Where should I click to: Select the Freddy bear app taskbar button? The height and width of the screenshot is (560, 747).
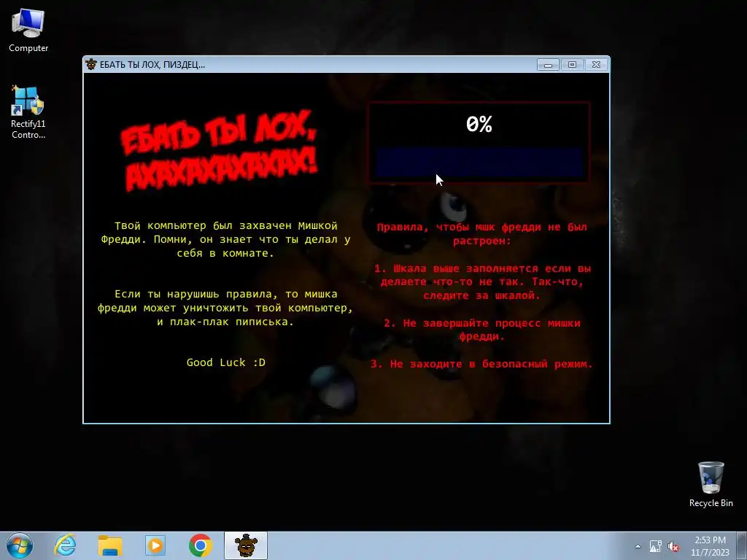(246, 545)
